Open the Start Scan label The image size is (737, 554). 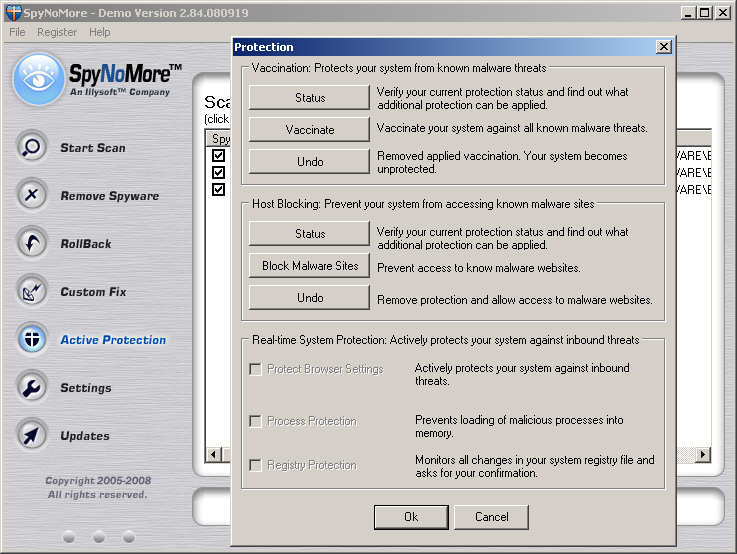point(93,148)
